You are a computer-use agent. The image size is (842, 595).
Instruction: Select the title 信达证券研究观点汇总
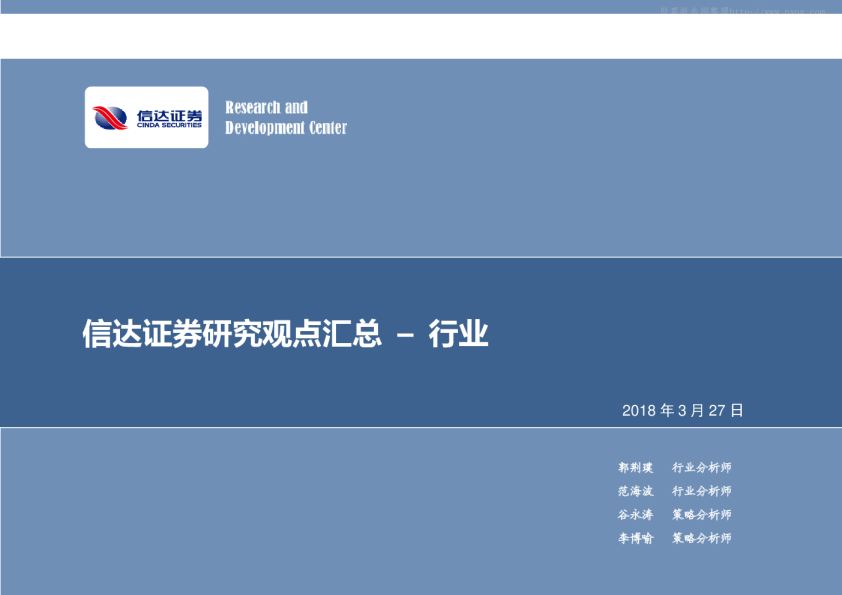(232, 335)
